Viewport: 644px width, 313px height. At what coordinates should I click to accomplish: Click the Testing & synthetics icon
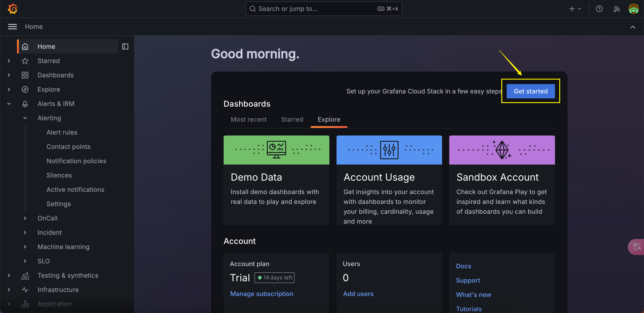25,275
